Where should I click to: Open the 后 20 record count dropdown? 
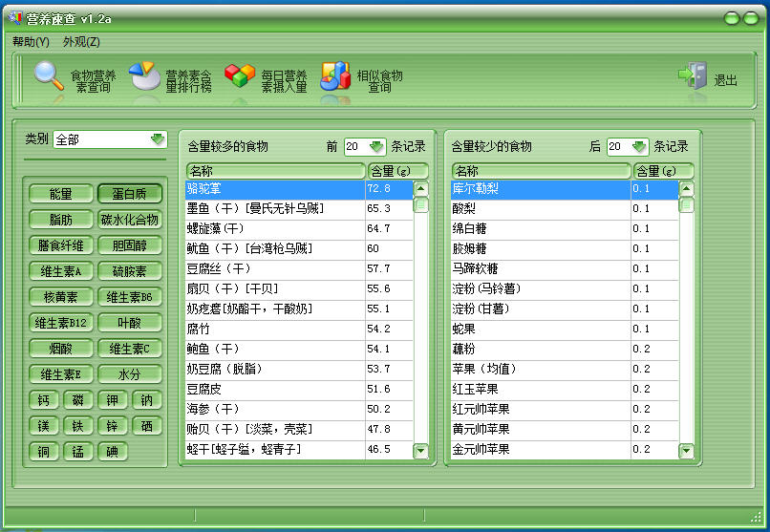(639, 146)
